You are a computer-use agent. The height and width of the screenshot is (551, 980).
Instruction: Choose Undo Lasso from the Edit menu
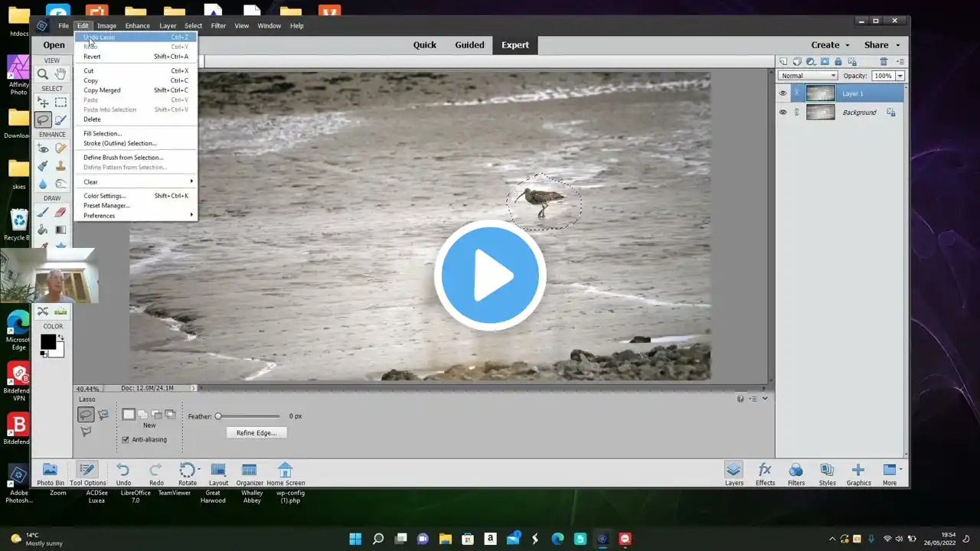(136, 37)
